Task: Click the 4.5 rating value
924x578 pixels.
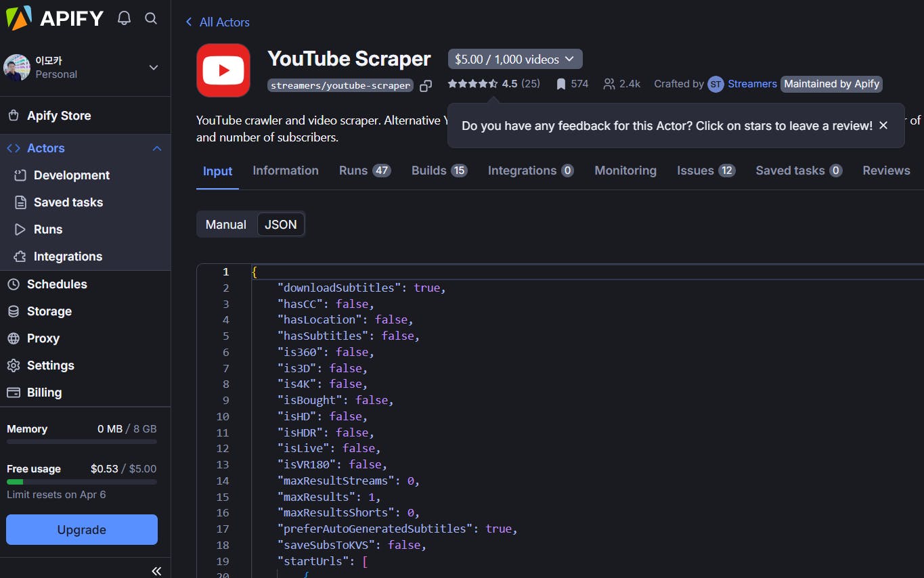Action: 510,84
